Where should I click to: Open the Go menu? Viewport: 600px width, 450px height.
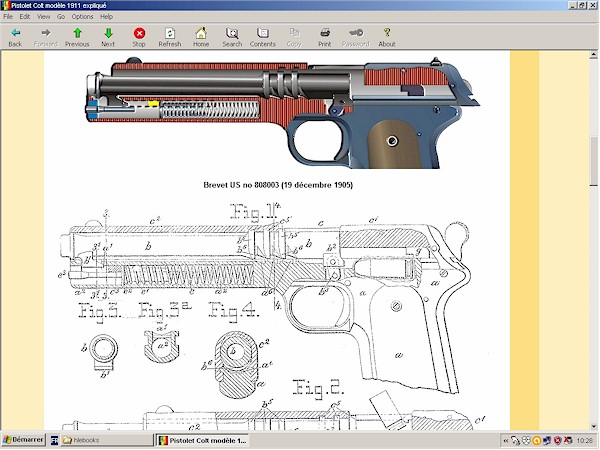(61, 16)
